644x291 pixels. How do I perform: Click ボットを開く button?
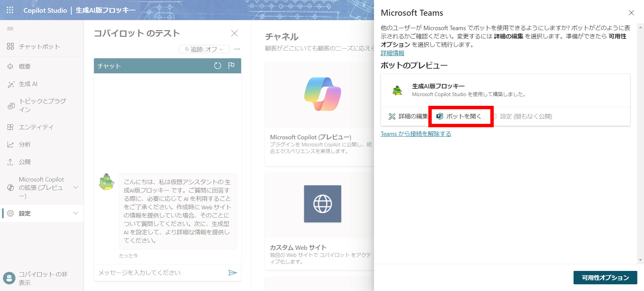pos(459,116)
